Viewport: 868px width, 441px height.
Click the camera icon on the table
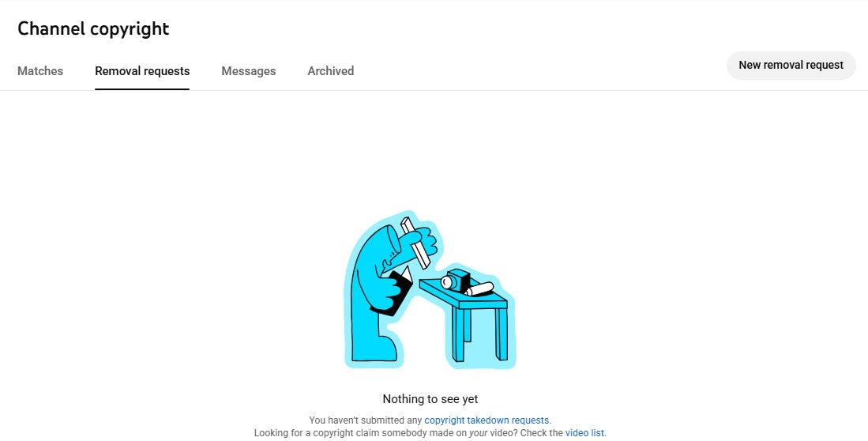457,280
